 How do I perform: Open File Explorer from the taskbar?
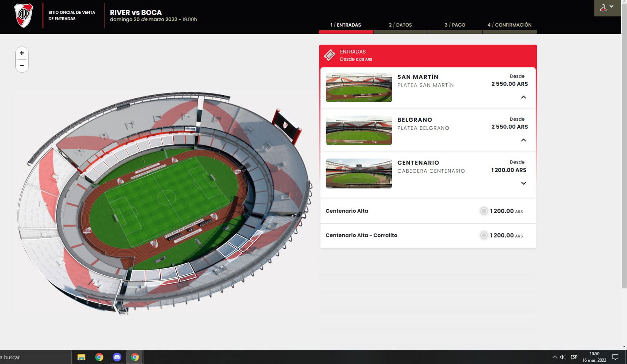click(82, 357)
